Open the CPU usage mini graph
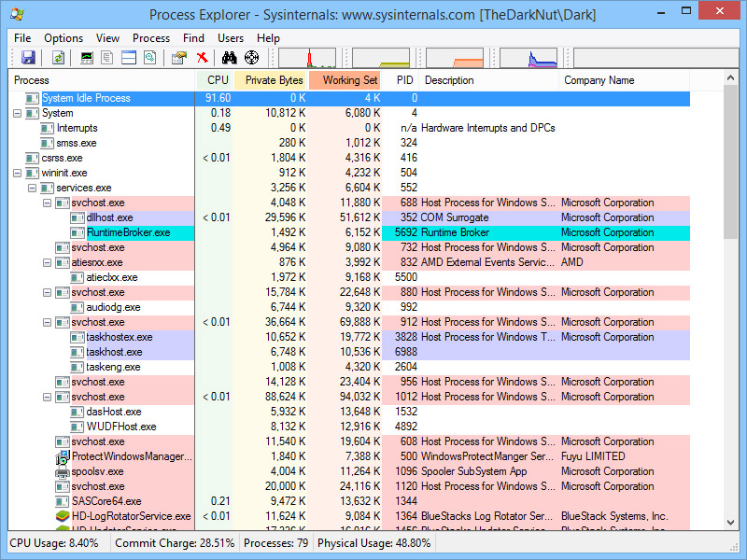Image resolution: width=747 pixels, height=560 pixels. click(x=307, y=58)
